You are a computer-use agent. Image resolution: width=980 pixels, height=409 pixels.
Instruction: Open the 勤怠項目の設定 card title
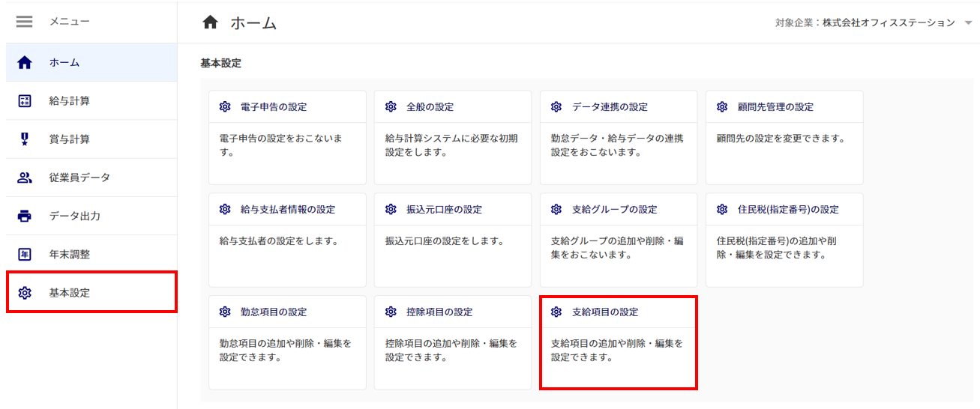(x=274, y=312)
